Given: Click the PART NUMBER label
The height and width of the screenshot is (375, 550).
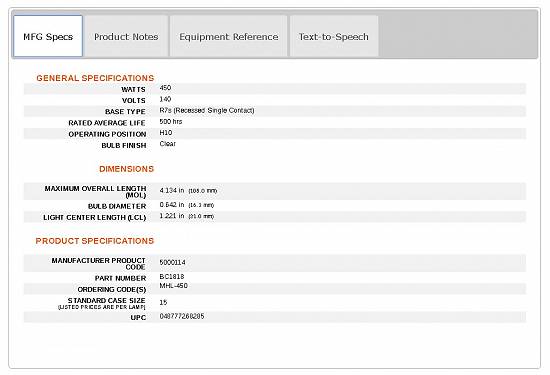Looking at the screenshot, I should point(120,278).
